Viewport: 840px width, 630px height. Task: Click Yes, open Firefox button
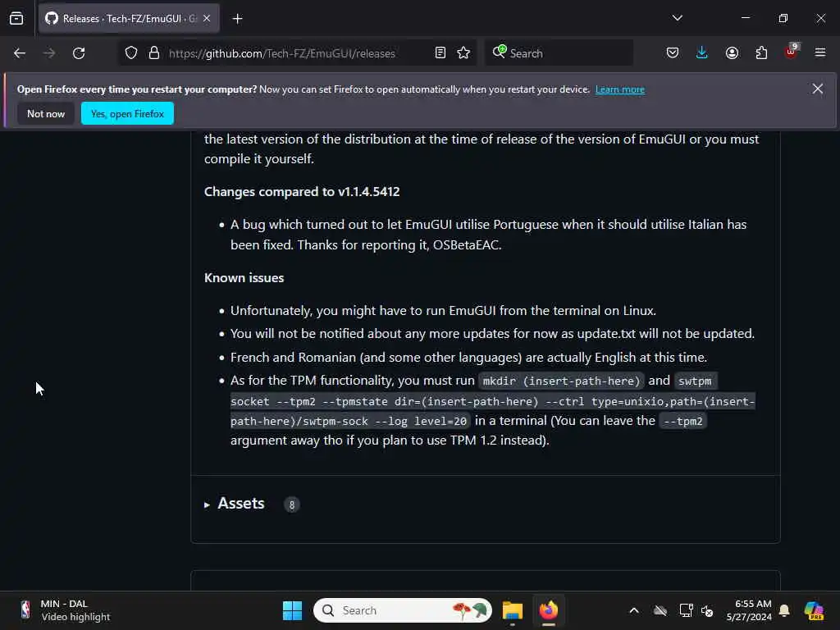pos(127,113)
